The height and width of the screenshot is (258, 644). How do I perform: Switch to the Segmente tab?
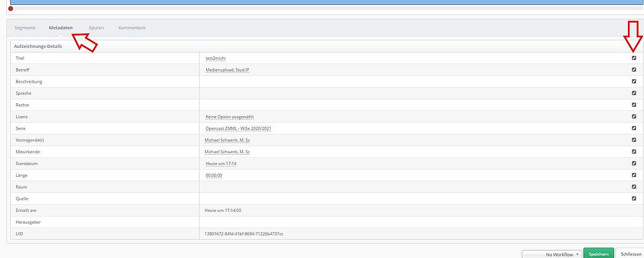click(25, 27)
